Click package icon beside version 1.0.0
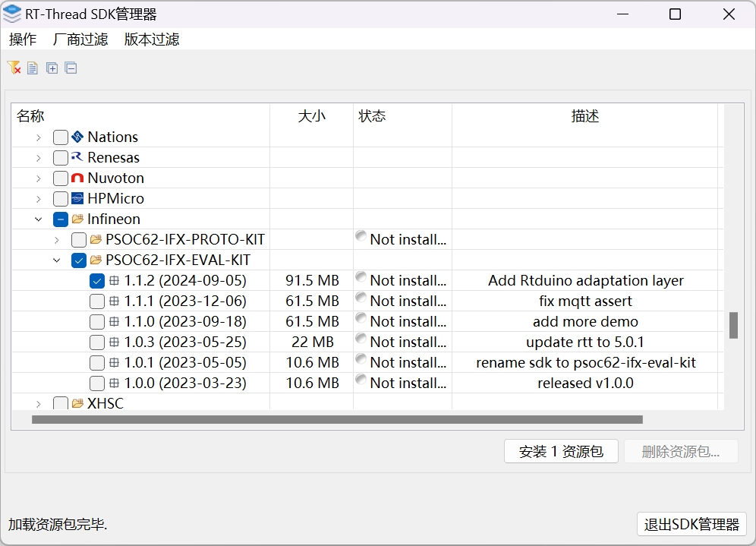This screenshot has height=546, width=756. click(x=115, y=383)
